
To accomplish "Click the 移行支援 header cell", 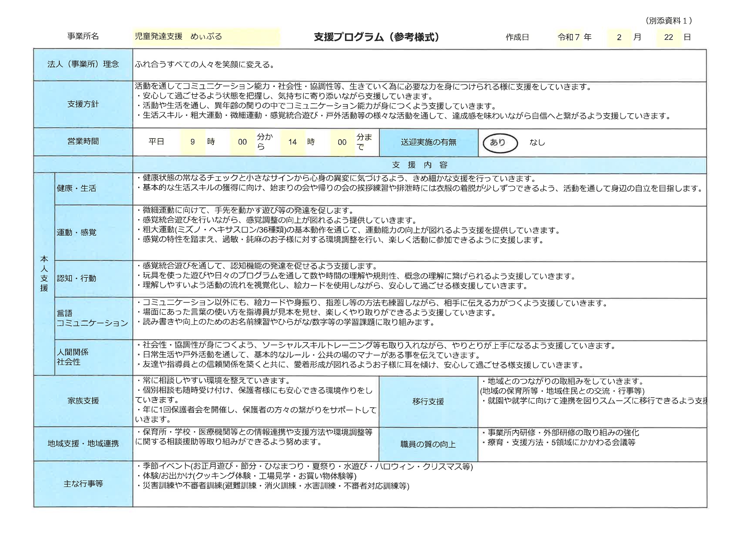I will 428,401.
